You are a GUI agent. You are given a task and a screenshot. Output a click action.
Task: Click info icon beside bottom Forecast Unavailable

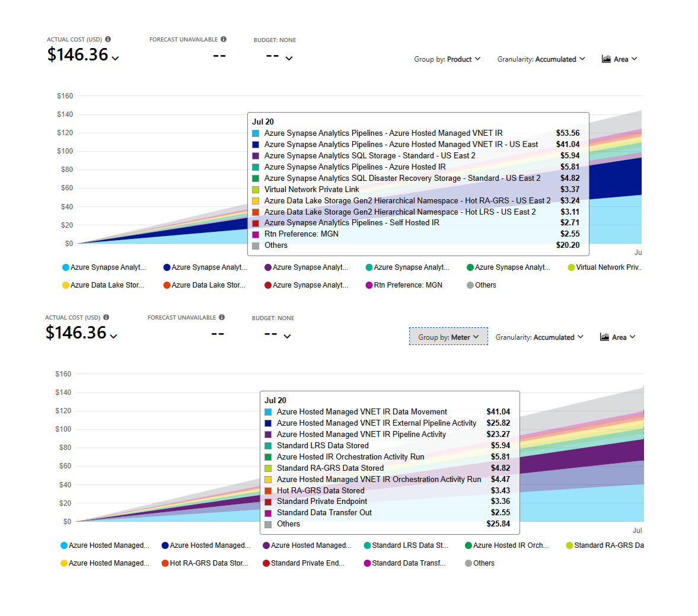tap(222, 317)
